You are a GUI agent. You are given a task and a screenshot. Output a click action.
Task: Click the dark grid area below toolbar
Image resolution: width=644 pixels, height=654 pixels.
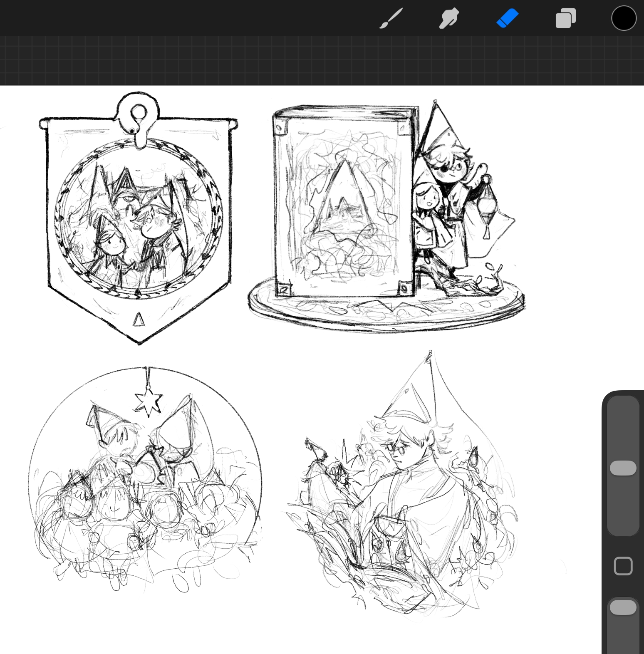(291, 60)
